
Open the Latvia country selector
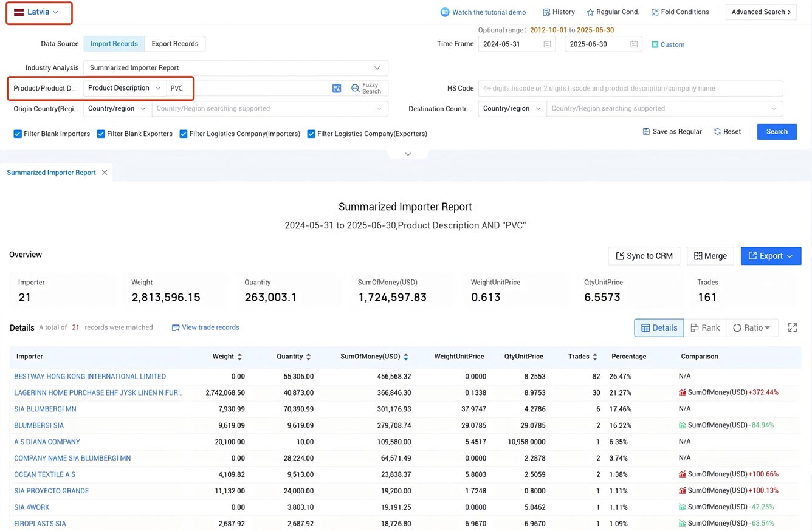tap(36, 12)
